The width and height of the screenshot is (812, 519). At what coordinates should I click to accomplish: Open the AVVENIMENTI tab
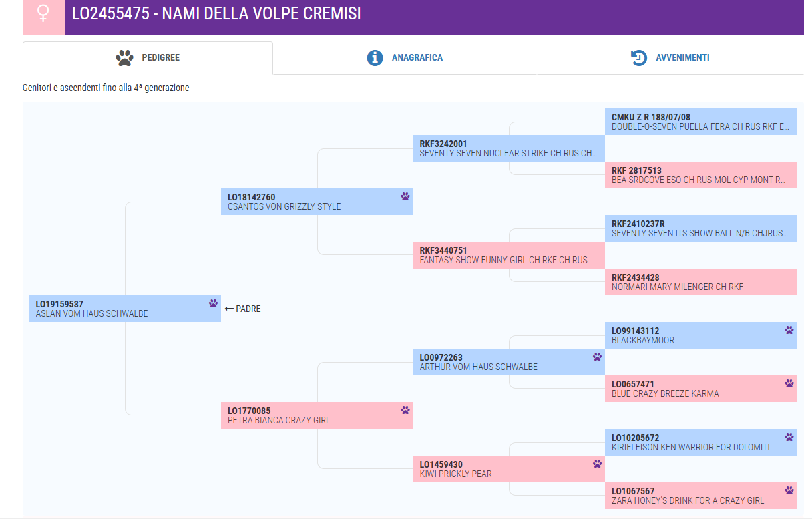670,58
